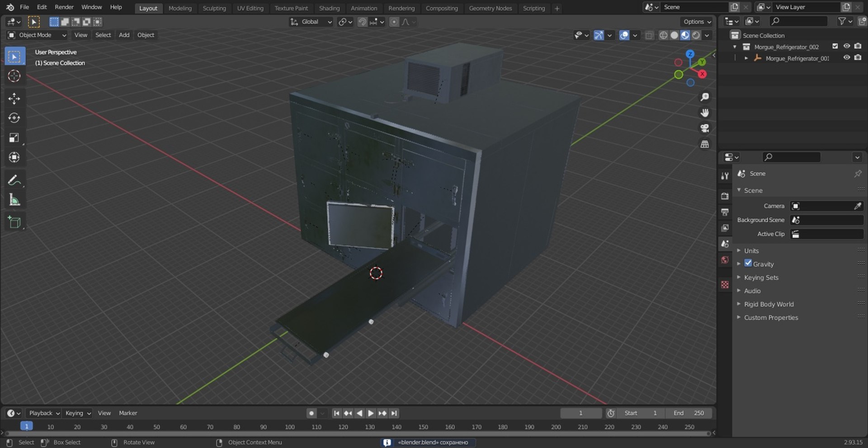Select the Measure tool
This screenshot has width=868, height=448.
click(15, 199)
